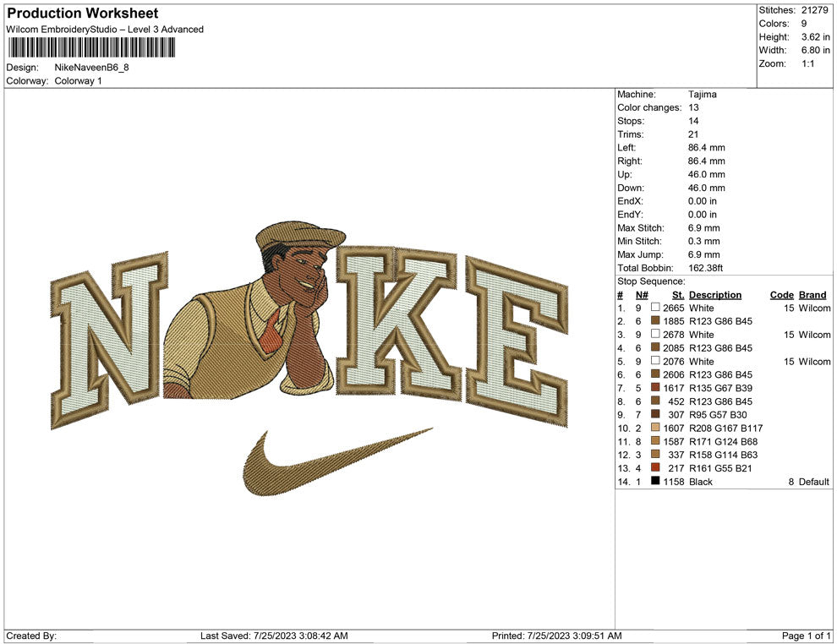The height and width of the screenshot is (644, 837).
Task: Click the 'Stop Sequence:' label
Action: [651, 281]
